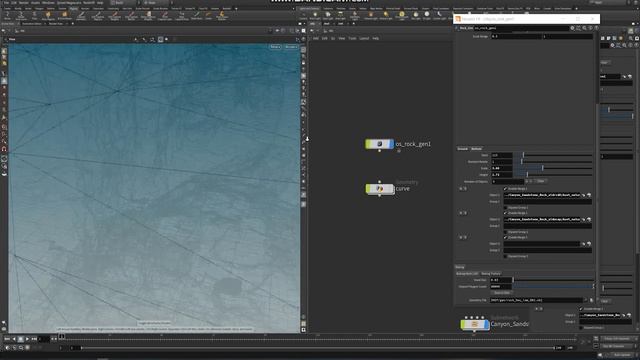This screenshot has width=640, height=360.
Task: Click the Area Light shelf tool
Action: [340, 16]
